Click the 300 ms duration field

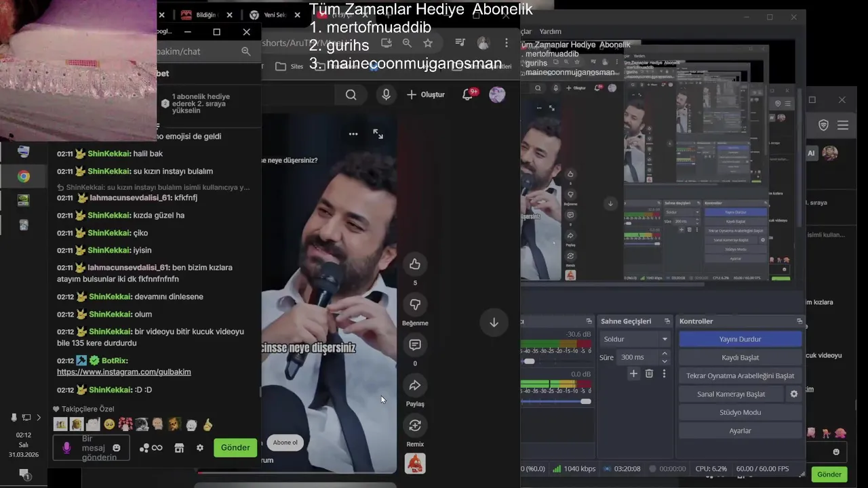[637, 357]
